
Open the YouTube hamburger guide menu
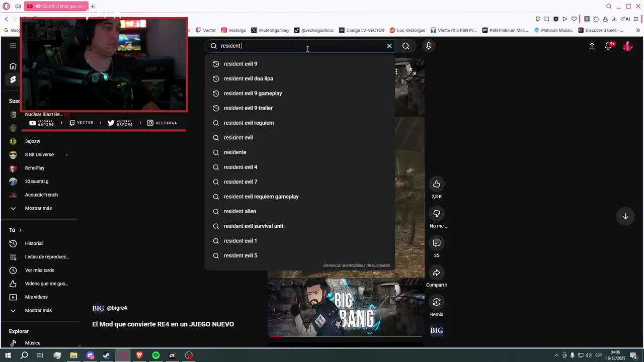[x=13, y=46]
